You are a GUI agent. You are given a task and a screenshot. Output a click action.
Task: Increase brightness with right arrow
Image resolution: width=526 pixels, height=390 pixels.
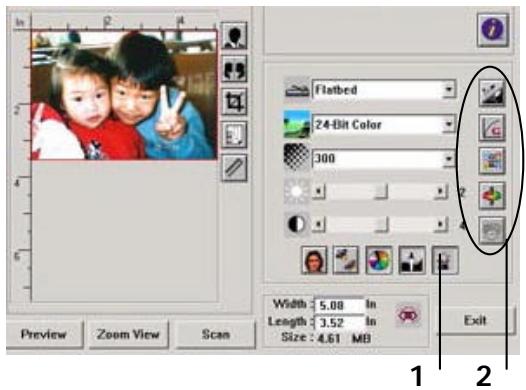coord(440,192)
